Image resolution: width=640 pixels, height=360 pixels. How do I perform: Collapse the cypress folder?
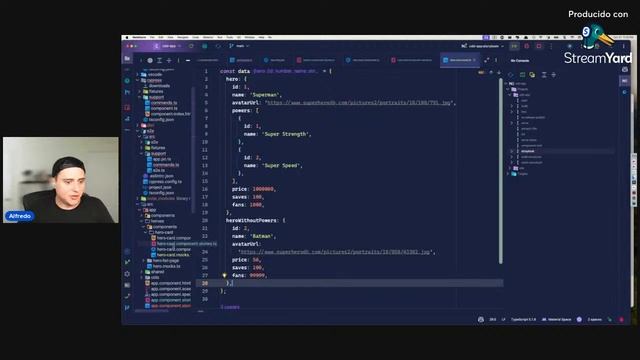(x=138, y=80)
